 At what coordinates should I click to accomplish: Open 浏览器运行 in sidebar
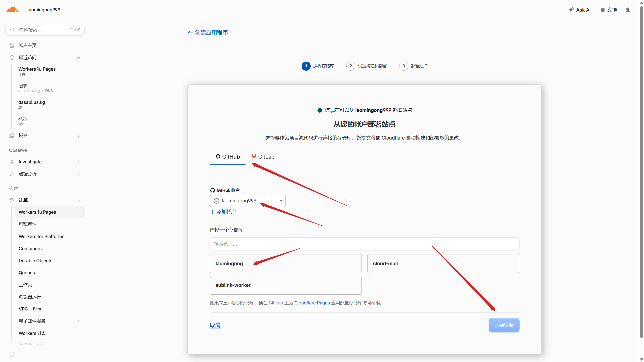(30, 297)
